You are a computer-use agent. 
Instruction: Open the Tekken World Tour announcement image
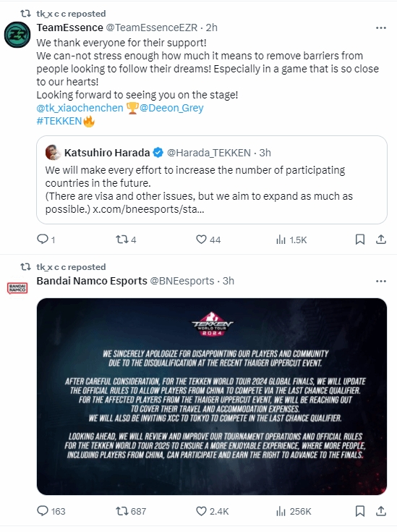[212, 397]
